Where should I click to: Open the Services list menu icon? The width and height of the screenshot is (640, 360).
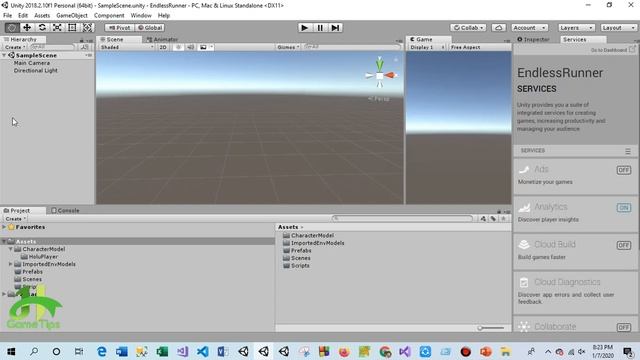pos(628,151)
